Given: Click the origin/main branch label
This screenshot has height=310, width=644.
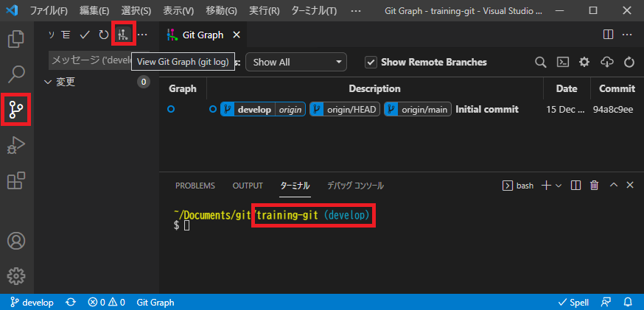Looking at the screenshot, I should point(418,109).
